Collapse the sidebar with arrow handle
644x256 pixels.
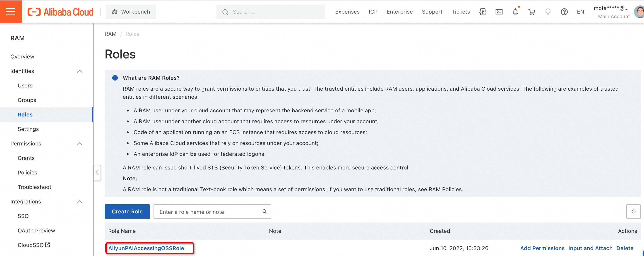(97, 172)
